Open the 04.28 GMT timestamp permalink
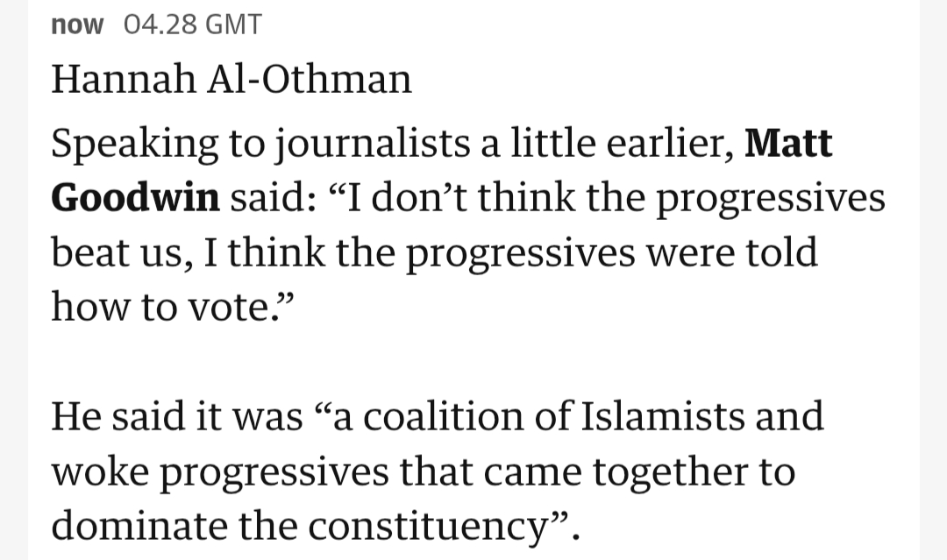 pyautogui.click(x=194, y=25)
